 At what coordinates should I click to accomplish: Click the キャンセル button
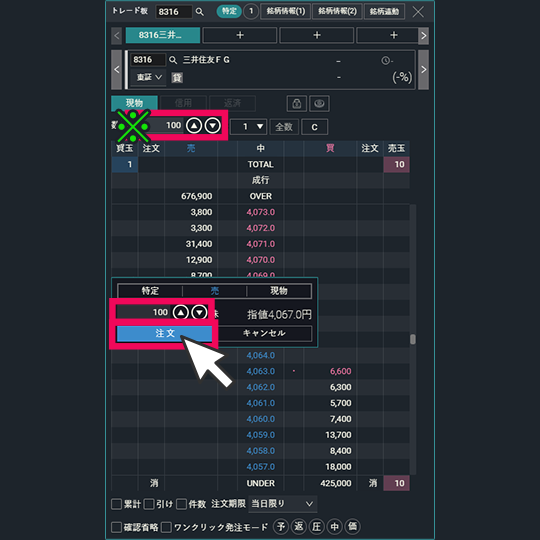[264, 333]
